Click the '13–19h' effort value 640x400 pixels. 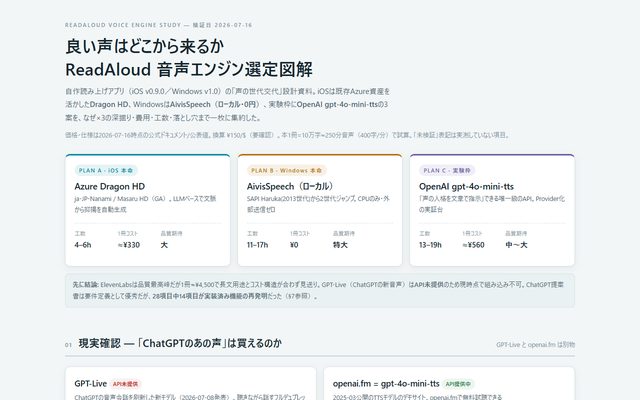(430, 245)
